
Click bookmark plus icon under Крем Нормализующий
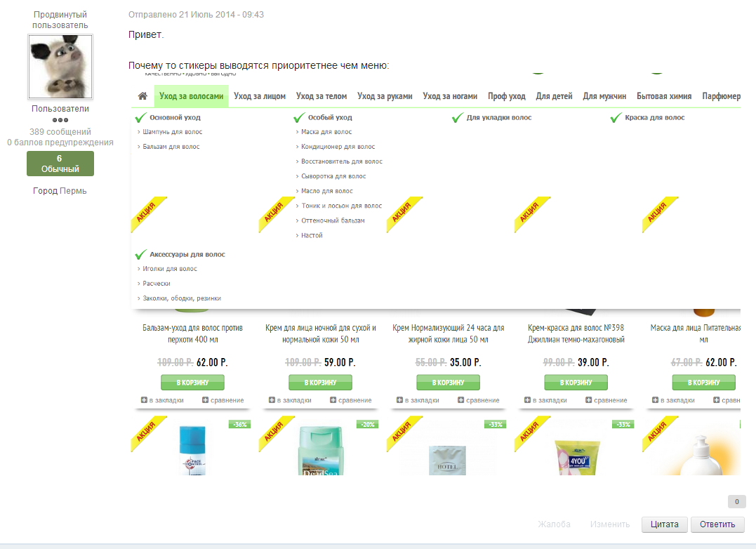[x=399, y=400]
